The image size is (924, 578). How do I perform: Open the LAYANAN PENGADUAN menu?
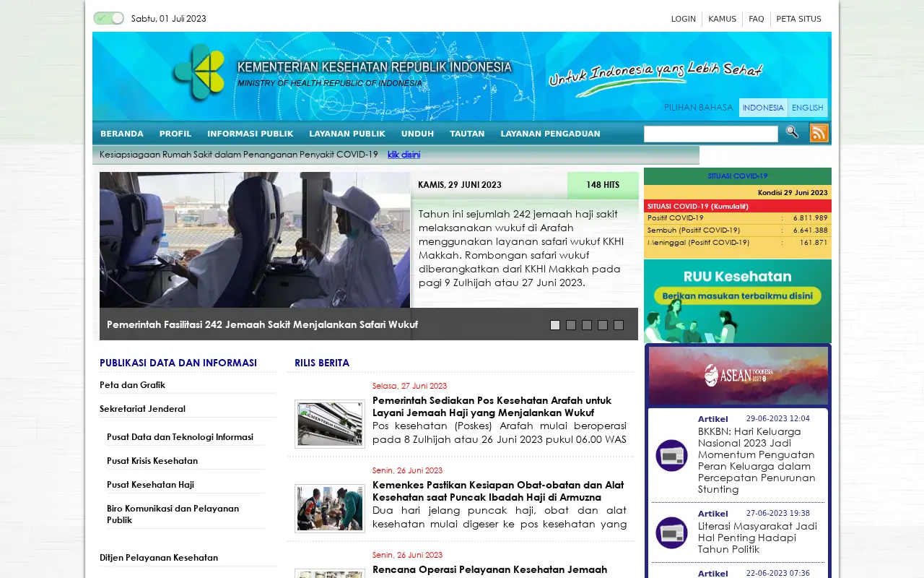550,134
